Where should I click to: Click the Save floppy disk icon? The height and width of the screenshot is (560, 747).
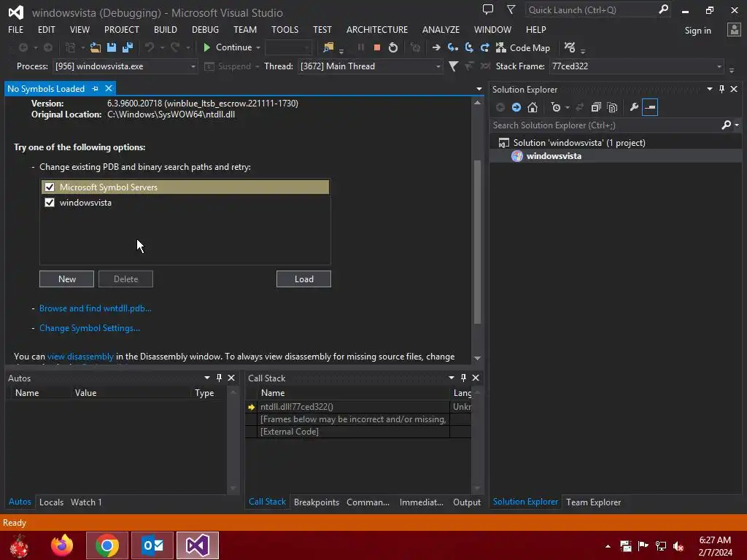(112, 47)
